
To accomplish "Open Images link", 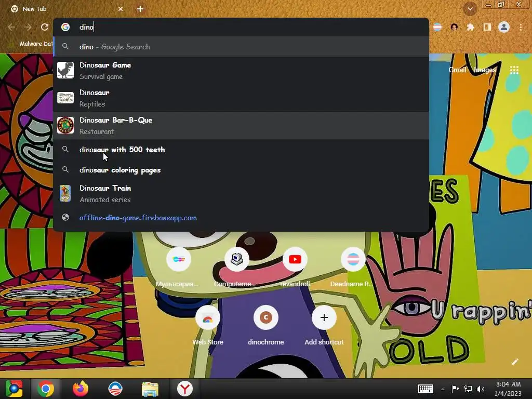I will 485,70.
